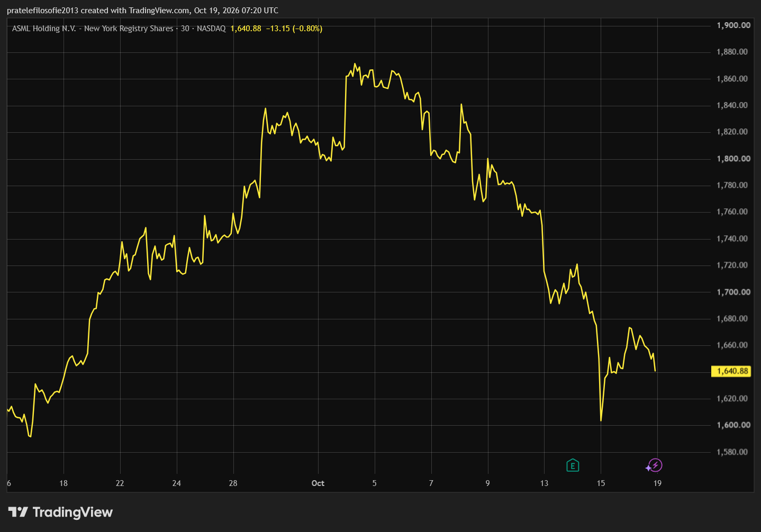Click the 1,660.00 price axis label
The height and width of the screenshot is (532, 761).
tap(732, 345)
